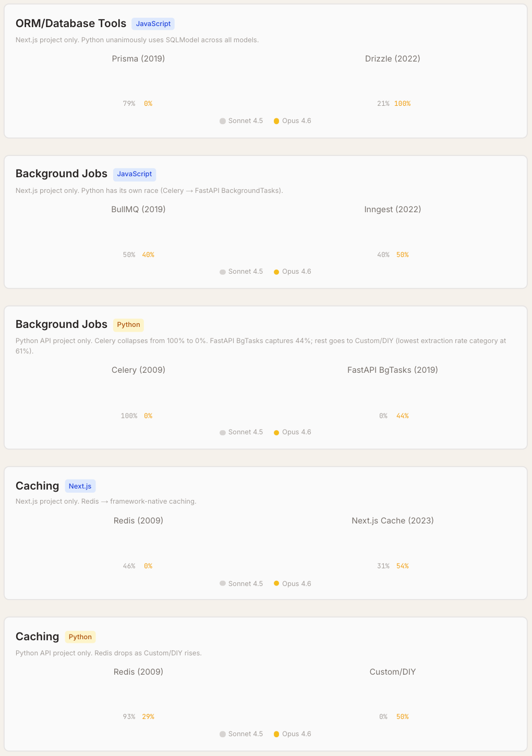
Task: Toggle Sonnet 4.5 legend in ORM/Database Tools card
Action: [x=241, y=121]
